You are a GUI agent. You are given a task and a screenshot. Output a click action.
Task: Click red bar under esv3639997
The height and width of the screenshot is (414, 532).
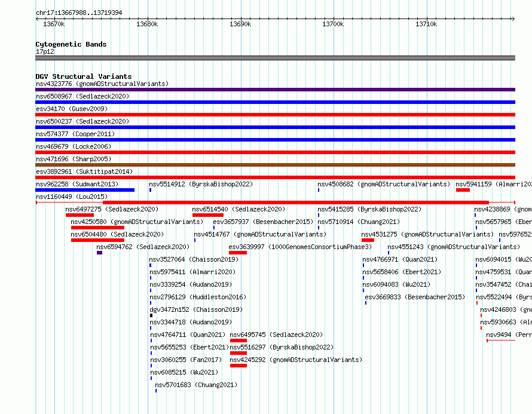(238, 253)
